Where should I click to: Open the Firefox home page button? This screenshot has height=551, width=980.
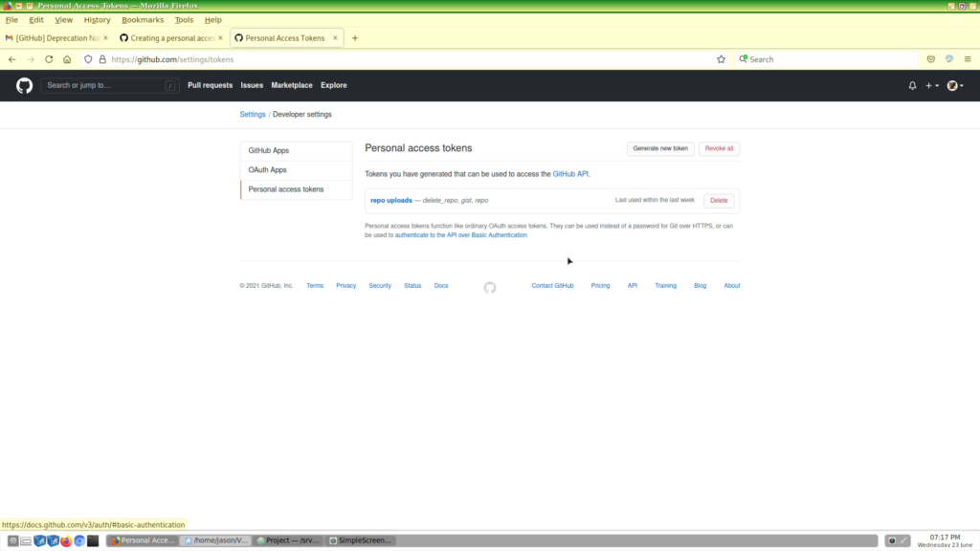pyautogui.click(x=67, y=59)
